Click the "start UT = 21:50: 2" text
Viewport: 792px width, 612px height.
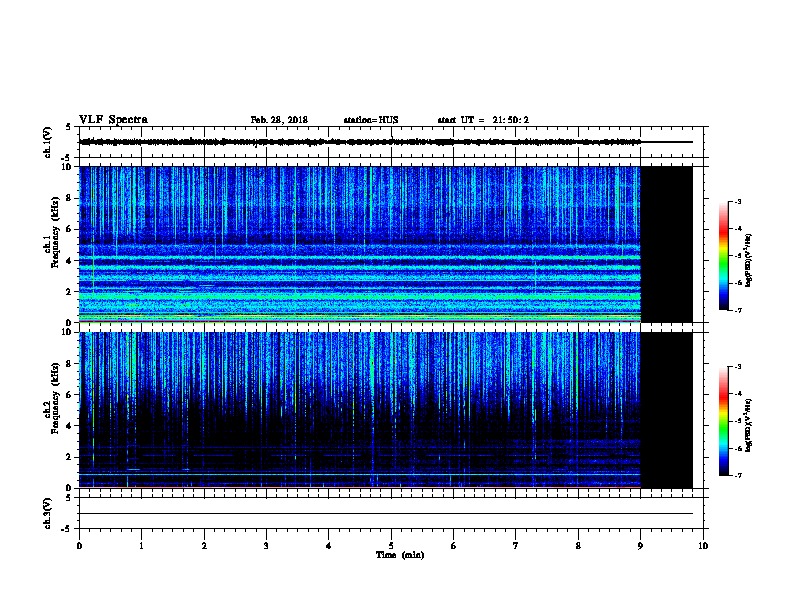click(x=483, y=120)
